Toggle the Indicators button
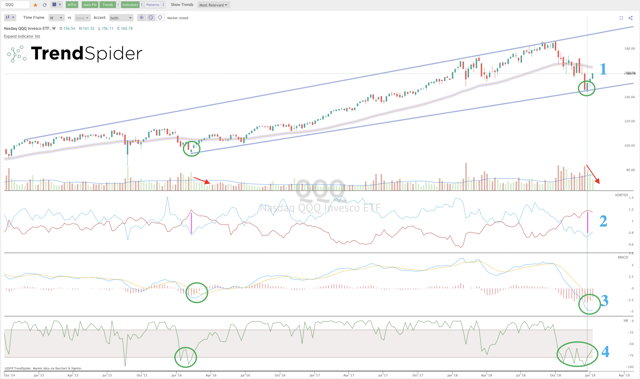The image size is (640, 379). click(130, 4)
